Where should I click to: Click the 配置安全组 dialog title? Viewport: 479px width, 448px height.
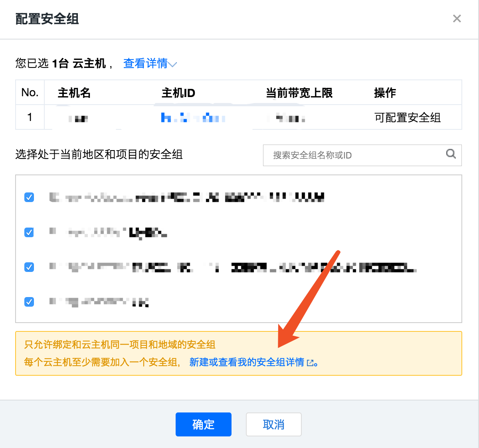[x=47, y=19]
